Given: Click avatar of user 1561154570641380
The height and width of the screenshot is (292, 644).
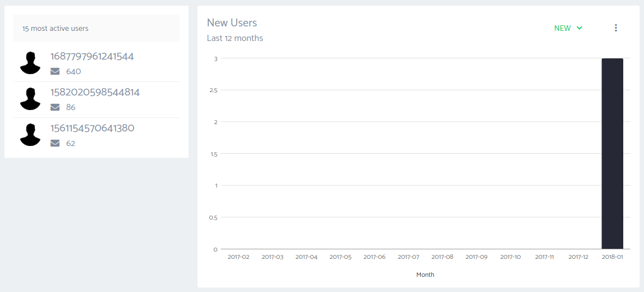Looking at the screenshot, I should point(30,135).
